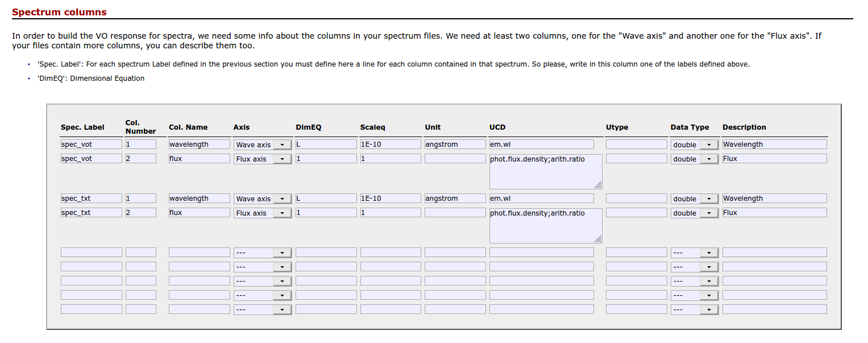Click Description field in the last blank row
Image resolution: width=868 pixels, height=343 pixels.
tap(775, 309)
